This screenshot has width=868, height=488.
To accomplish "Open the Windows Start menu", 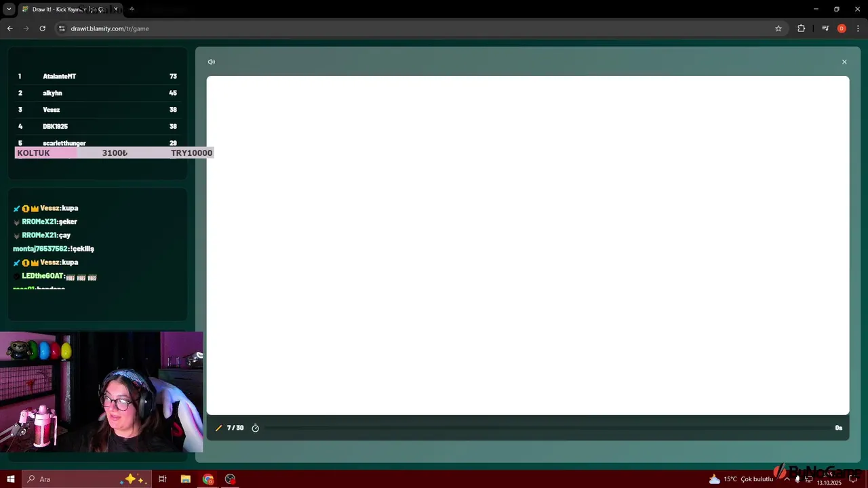I will 10,479.
